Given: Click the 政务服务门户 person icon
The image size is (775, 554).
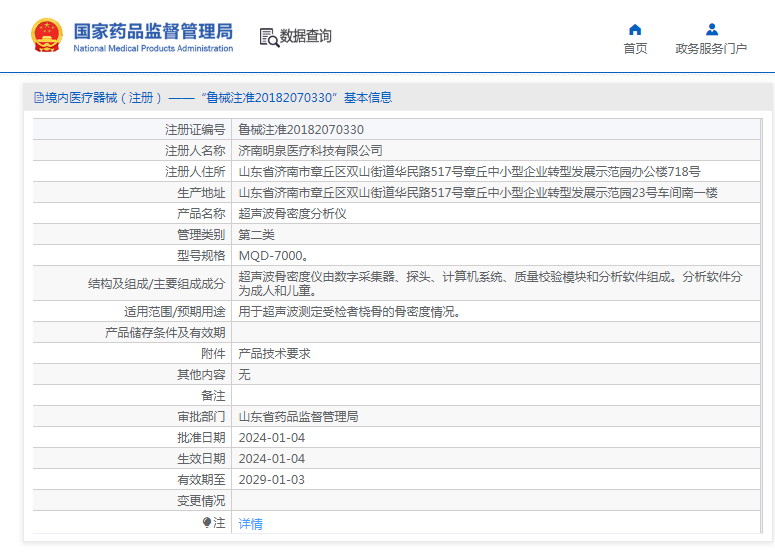Looking at the screenshot, I should pos(711,29).
